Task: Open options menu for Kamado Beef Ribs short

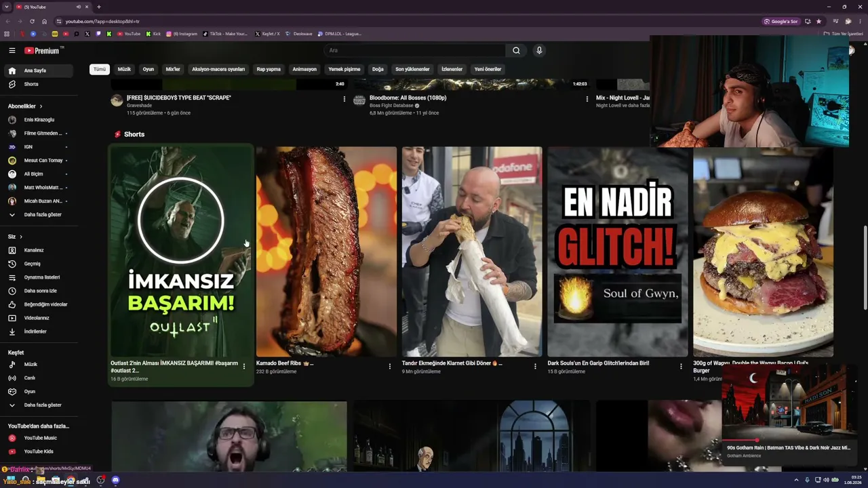Action: coord(390,367)
